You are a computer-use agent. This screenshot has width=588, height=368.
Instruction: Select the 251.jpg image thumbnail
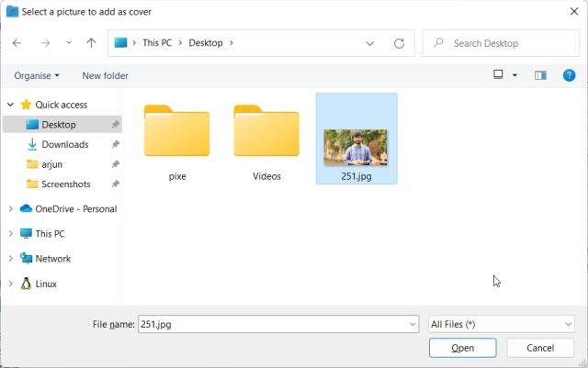356,147
